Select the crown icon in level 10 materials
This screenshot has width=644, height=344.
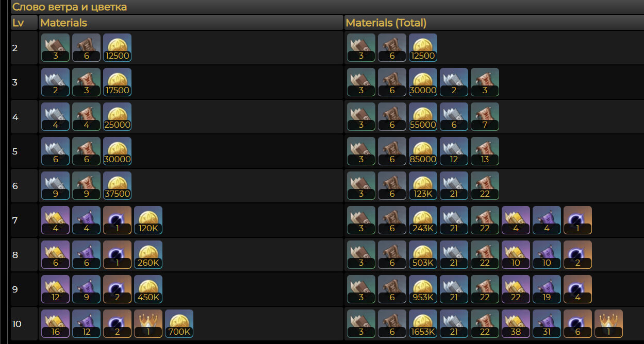click(148, 324)
